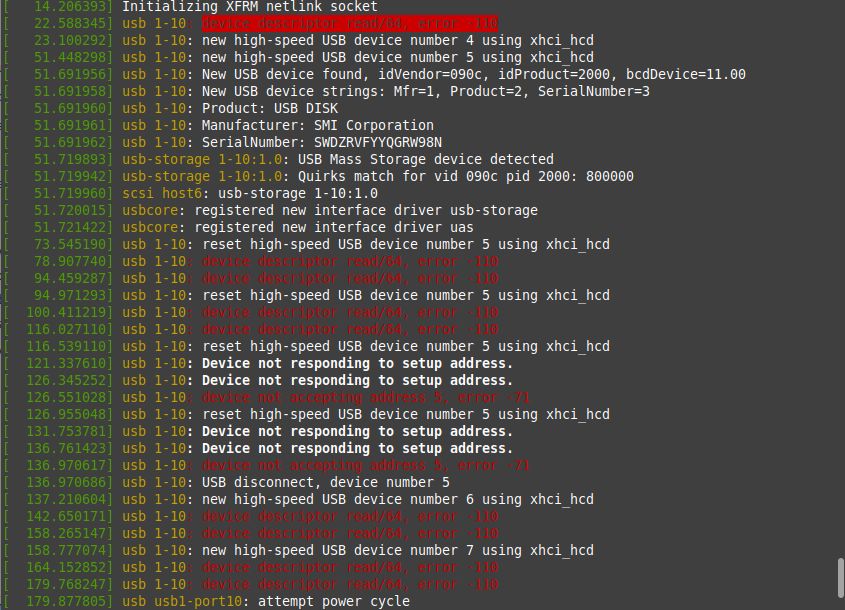Image resolution: width=845 pixels, height=610 pixels.
Task: Click timestamp 121.337610 bold 'Device not responding' line
Action: [259, 363]
